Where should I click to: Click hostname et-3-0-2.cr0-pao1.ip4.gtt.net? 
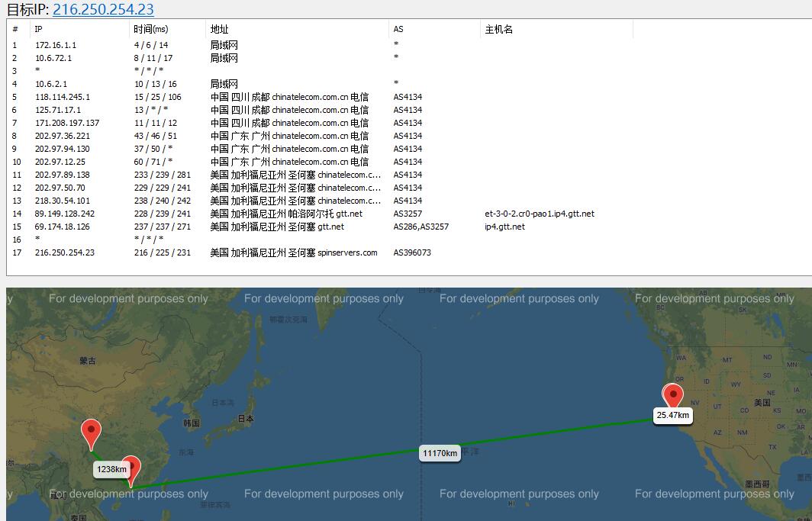540,214
